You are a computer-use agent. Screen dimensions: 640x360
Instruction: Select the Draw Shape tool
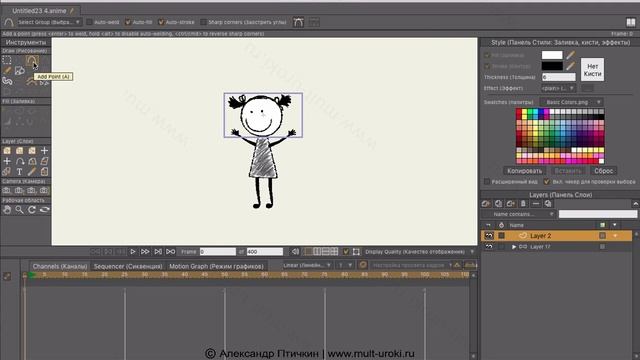pos(20,71)
